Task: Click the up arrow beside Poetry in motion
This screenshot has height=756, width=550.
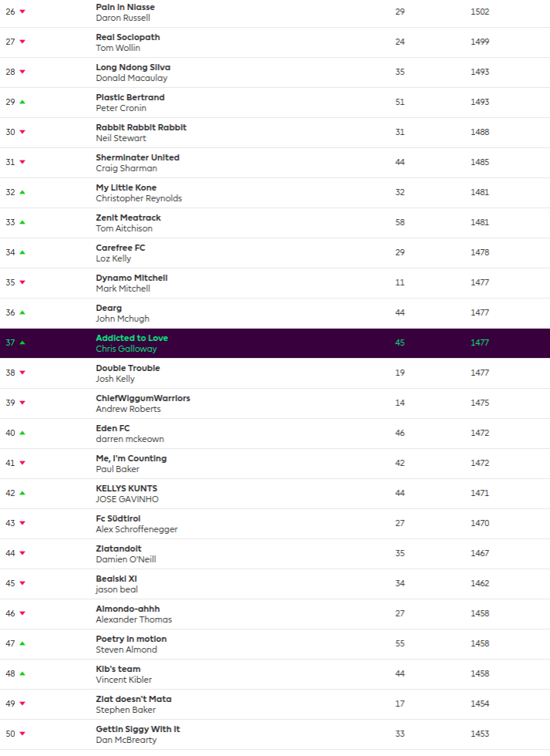Action: [x=22, y=643]
